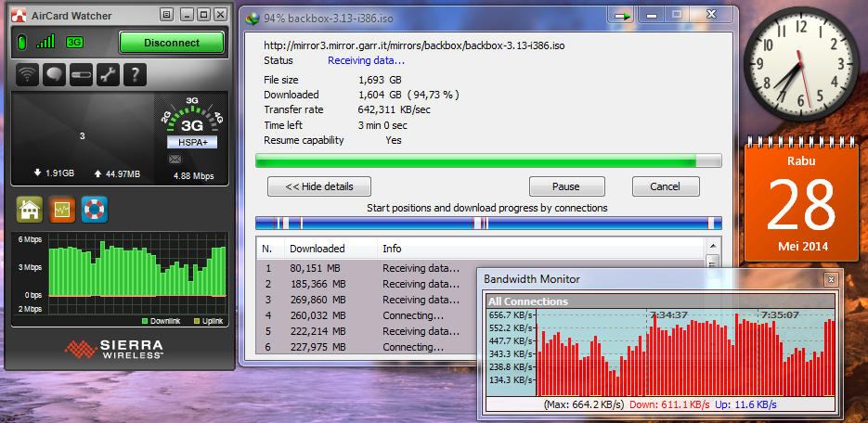Viewport: 868px width, 423px height.
Task: Click the data usage pill icon
Action: 81,74
